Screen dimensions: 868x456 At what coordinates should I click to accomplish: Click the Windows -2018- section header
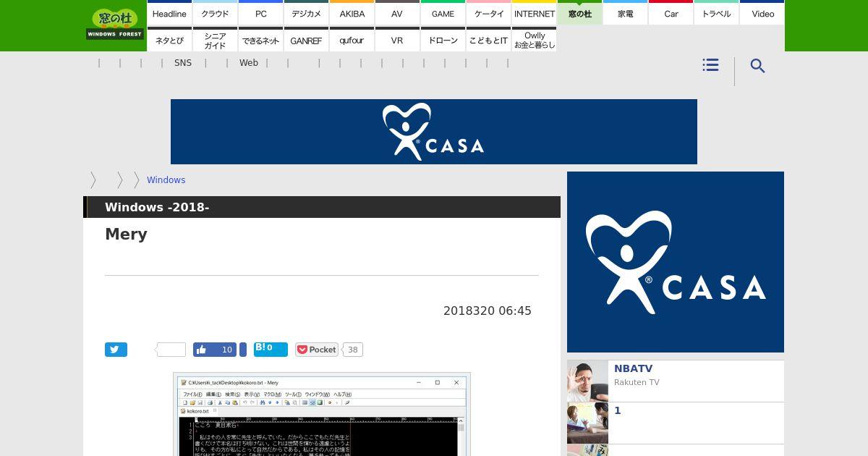pos(322,207)
